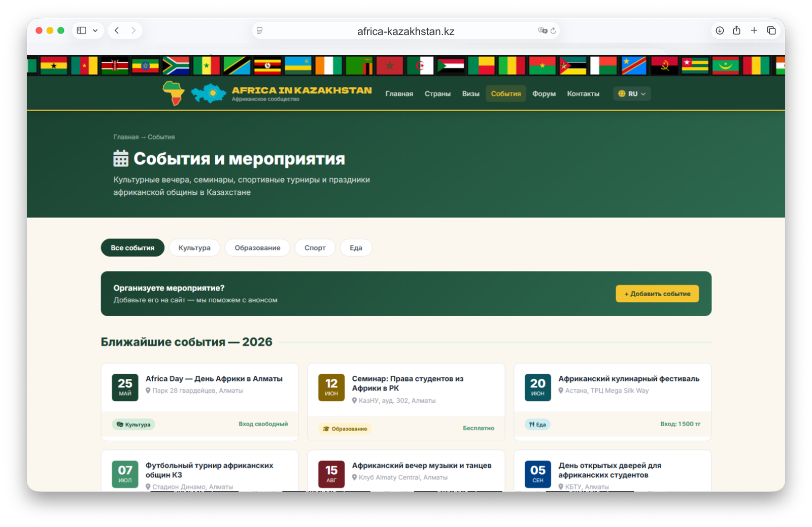
Task: Click the Africa continent logo icon
Action: (174, 93)
